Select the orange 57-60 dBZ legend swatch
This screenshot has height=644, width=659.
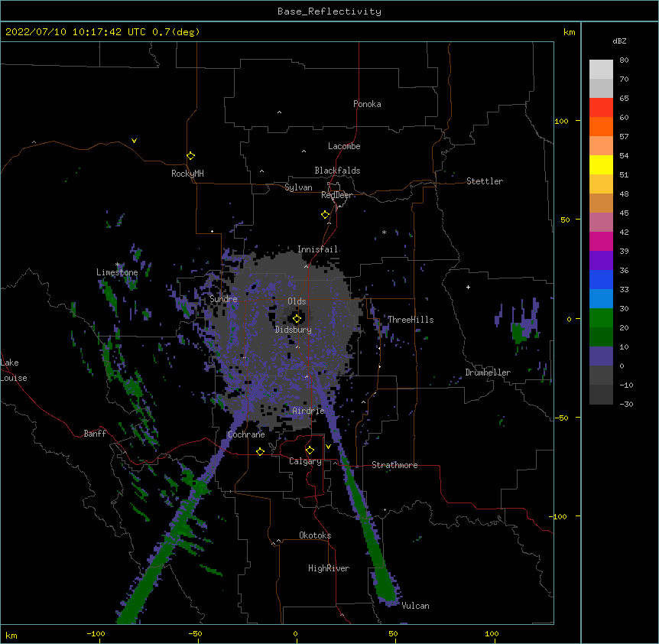601,126
